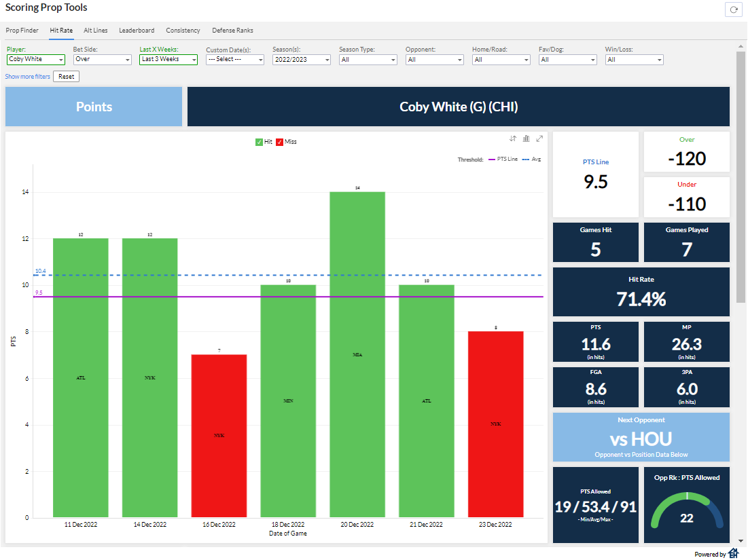This screenshot has width=748, height=560.
Task: Open the chart type icon above the graph
Action: point(526,138)
